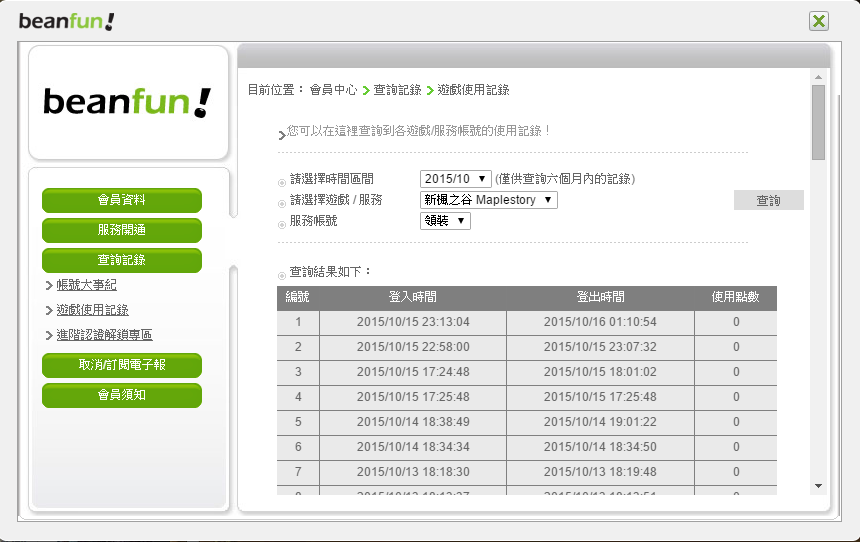The image size is (860, 542).
Task: Click row number 5 in results table
Action: 298,422
